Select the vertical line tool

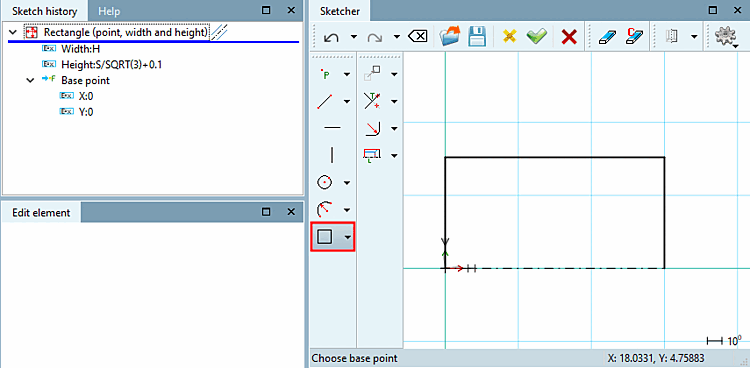point(332,155)
